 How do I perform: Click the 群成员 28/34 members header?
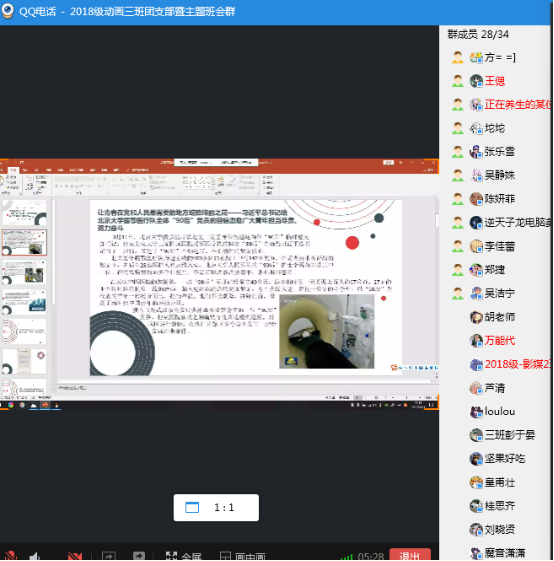point(478,34)
